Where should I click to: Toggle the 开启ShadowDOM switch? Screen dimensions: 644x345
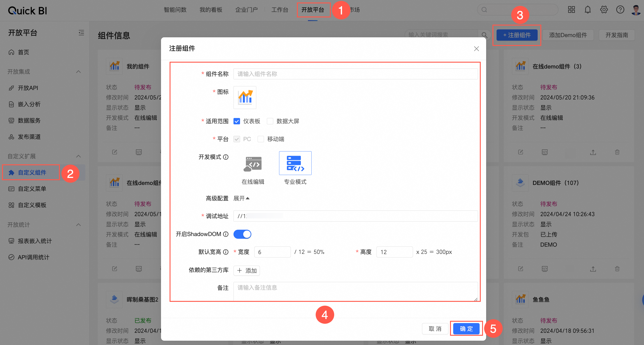coord(242,234)
